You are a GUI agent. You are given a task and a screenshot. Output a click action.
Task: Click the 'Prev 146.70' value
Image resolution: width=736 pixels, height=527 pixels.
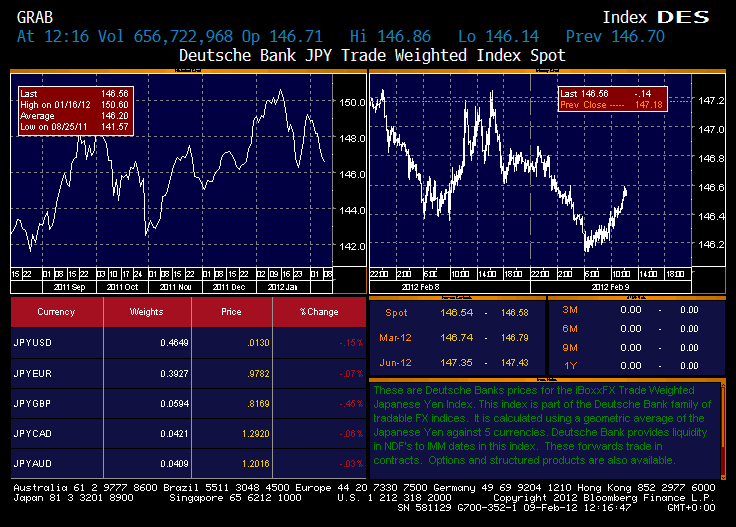pos(615,37)
